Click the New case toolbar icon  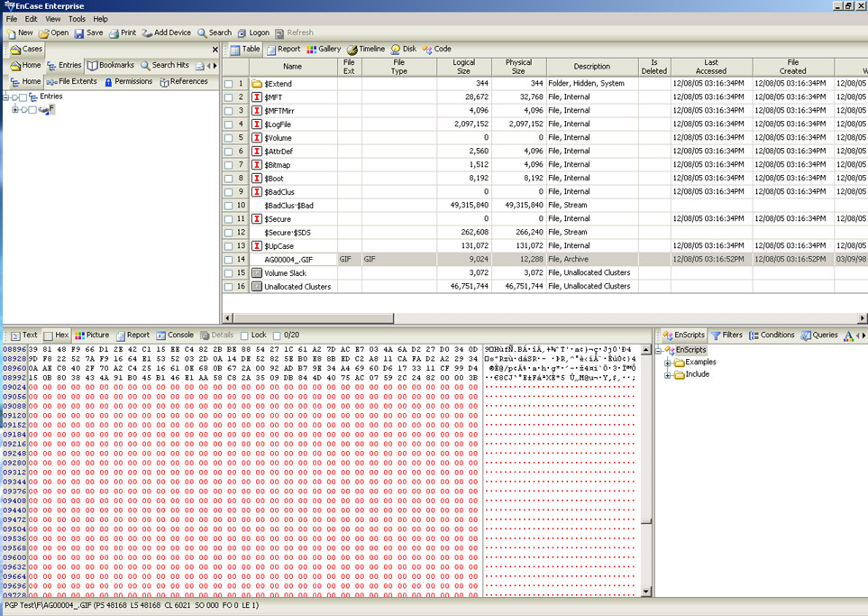tap(11, 33)
